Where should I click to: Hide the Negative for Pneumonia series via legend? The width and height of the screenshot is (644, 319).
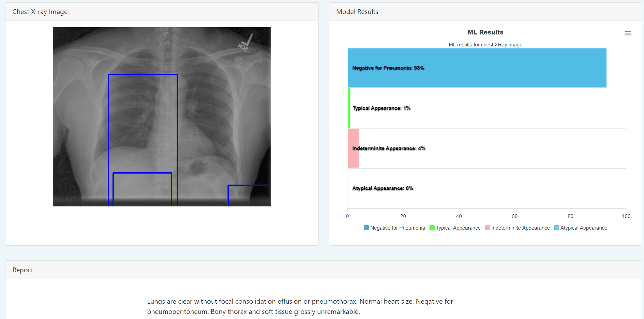click(x=366, y=228)
